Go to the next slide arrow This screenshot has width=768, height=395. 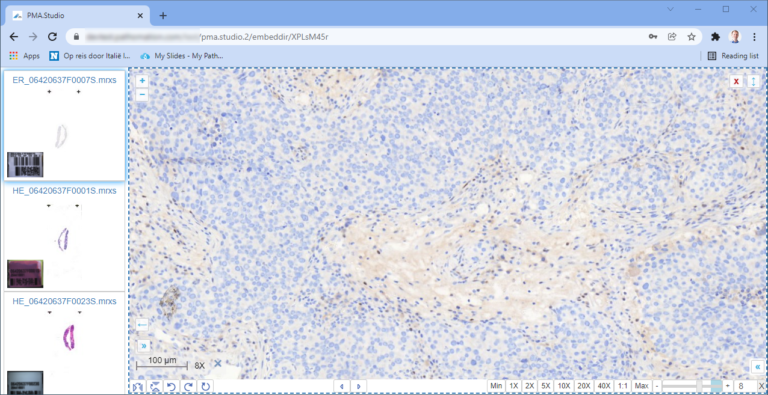[x=359, y=386]
